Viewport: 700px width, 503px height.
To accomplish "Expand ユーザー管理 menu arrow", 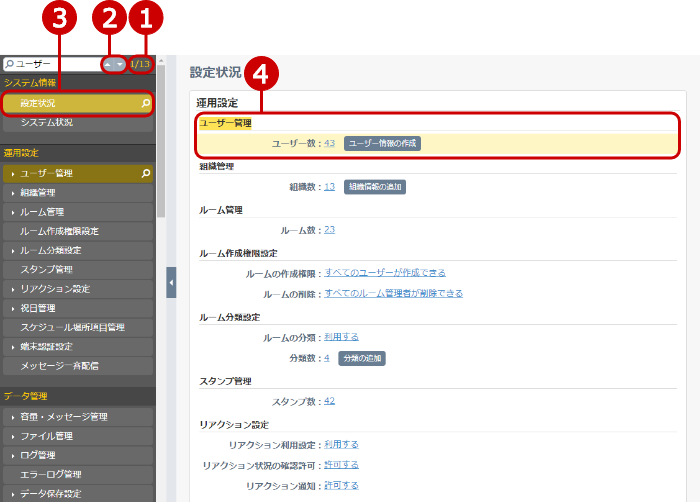I will point(13,174).
